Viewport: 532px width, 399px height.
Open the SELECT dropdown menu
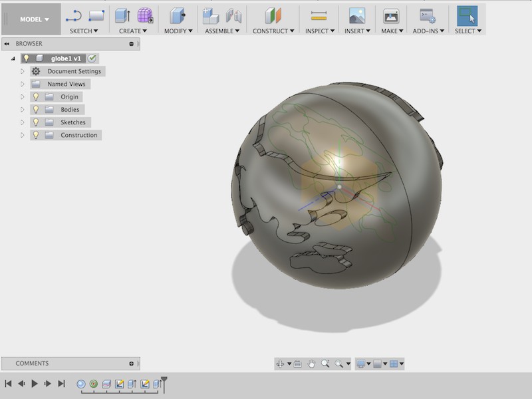(468, 31)
